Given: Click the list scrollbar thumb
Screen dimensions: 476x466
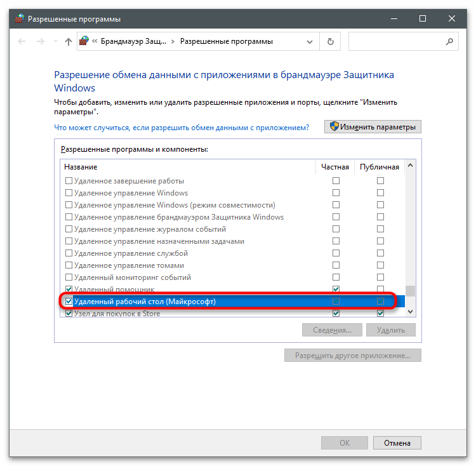Looking at the screenshot, I should pos(411,291).
